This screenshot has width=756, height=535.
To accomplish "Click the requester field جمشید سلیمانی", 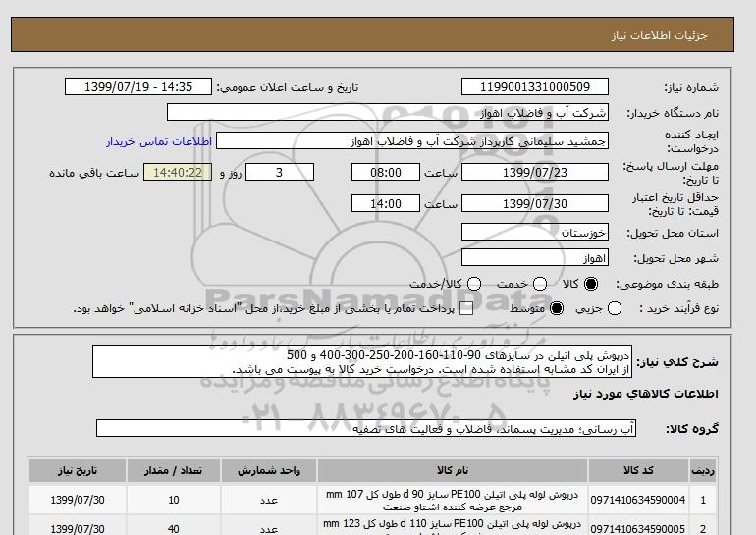I will 412,141.
